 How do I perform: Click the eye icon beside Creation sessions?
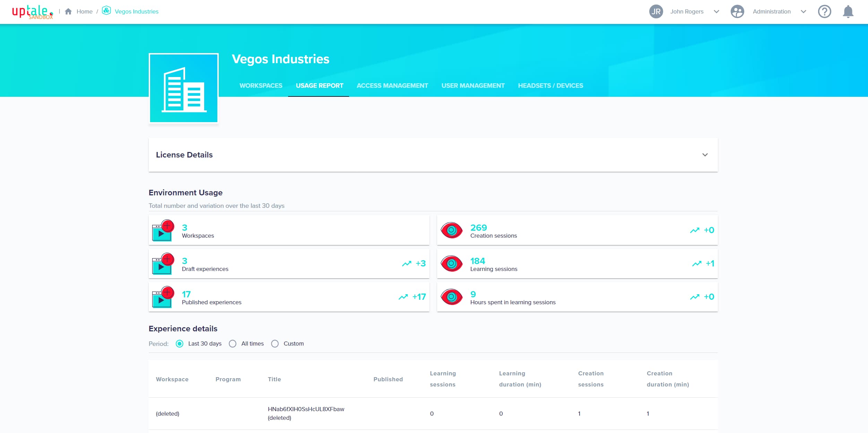[x=451, y=230]
